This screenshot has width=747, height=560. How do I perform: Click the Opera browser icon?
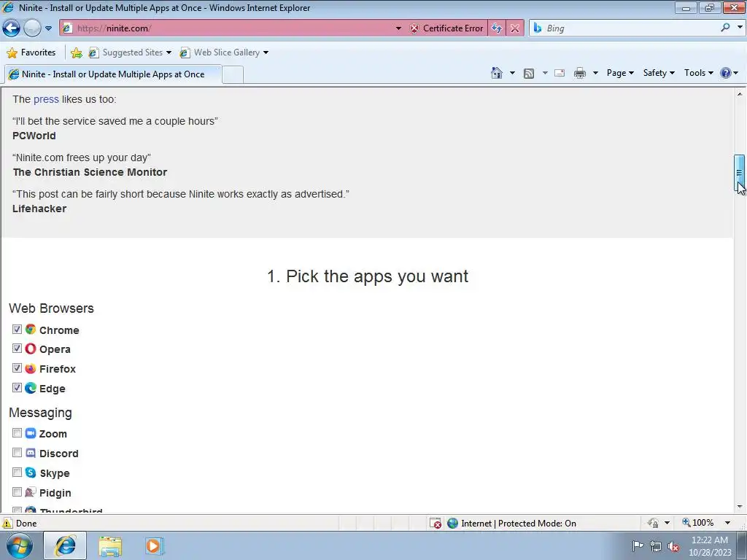click(x=31, y=349)
